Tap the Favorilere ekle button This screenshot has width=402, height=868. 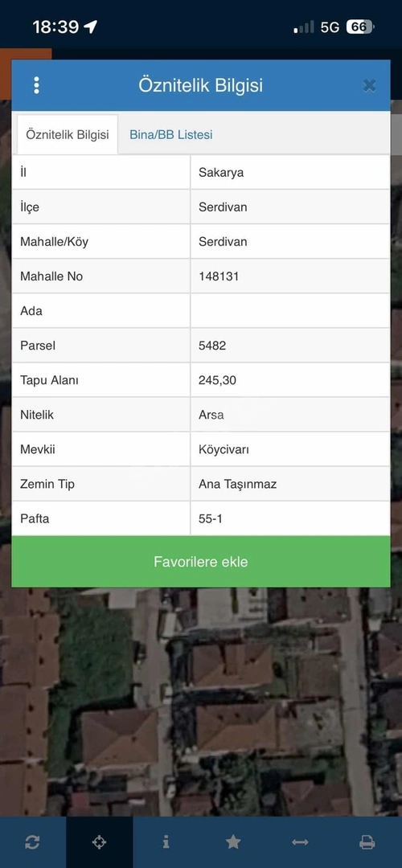(201, 562)
